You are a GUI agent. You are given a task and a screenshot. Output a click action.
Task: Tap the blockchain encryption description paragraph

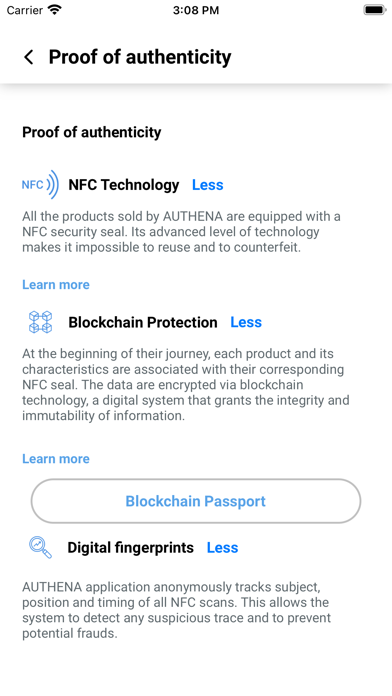coord(186,385)
